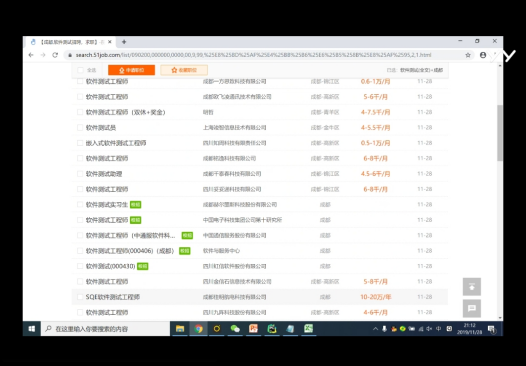Viewport: 526px width, 366px height.
Task: Open File Explorer from the taskbar
Action: [180, 329]
